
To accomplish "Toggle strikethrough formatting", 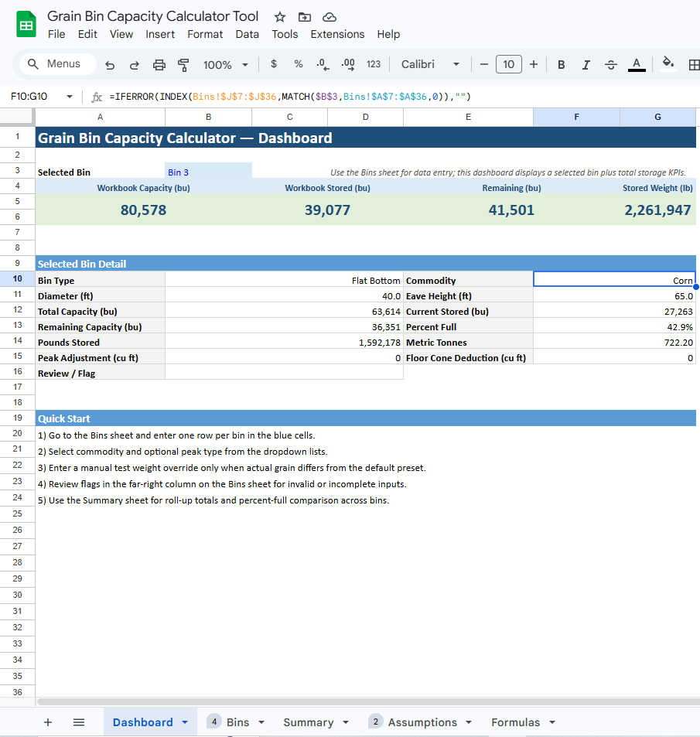I will coord(610,65).
